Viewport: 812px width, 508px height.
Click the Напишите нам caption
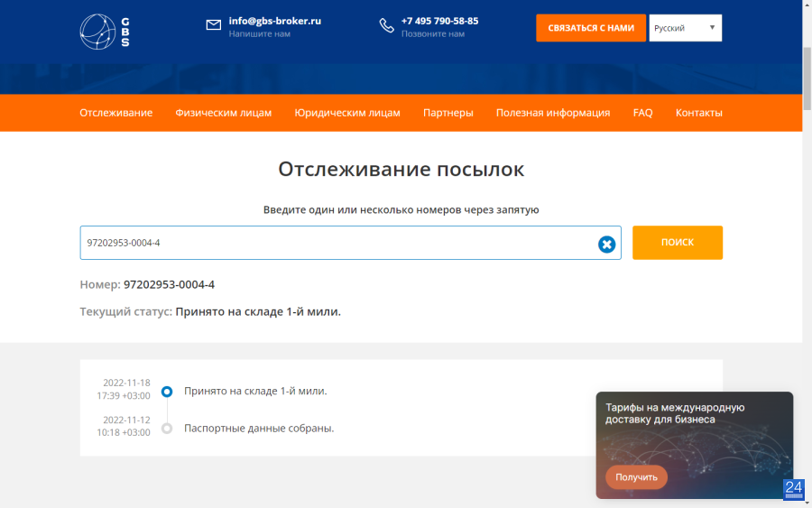coord(260,34)
